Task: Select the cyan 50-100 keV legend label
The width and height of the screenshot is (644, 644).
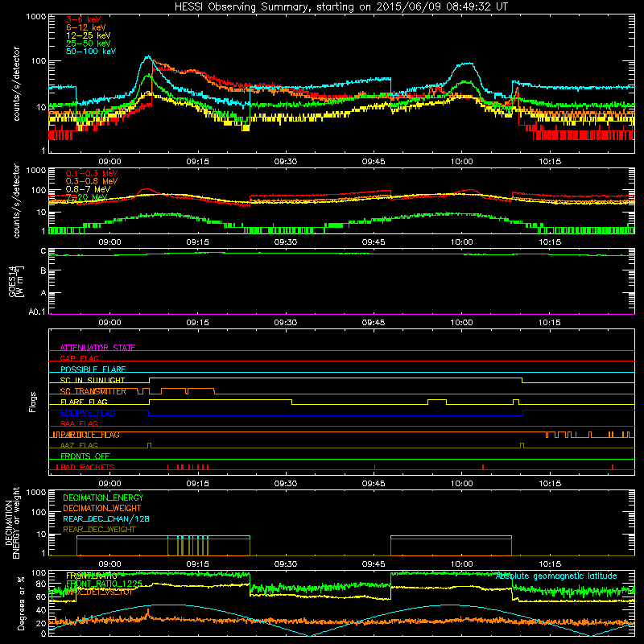Action: [x=91, y=52]
